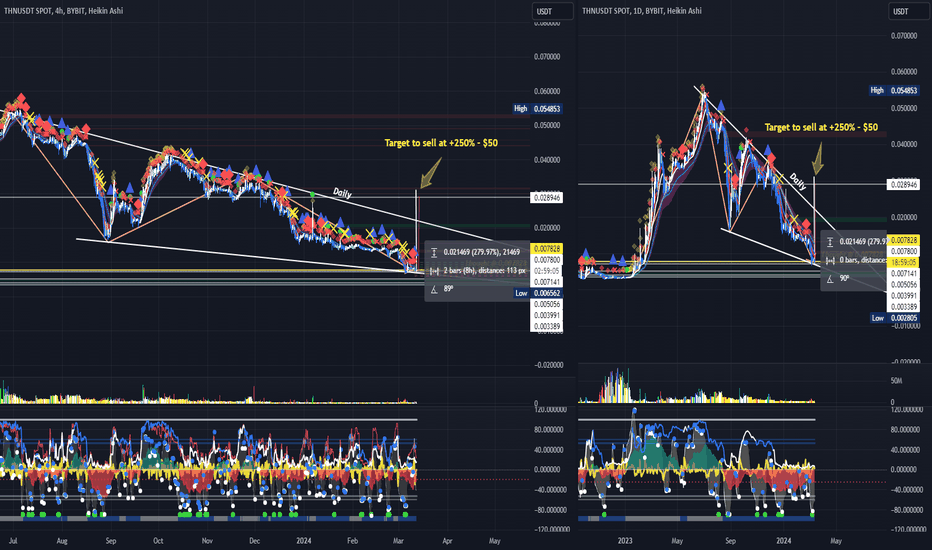Click '0.021469 (279.97%), 21469' in 4h tooltip

coord(481,252)
